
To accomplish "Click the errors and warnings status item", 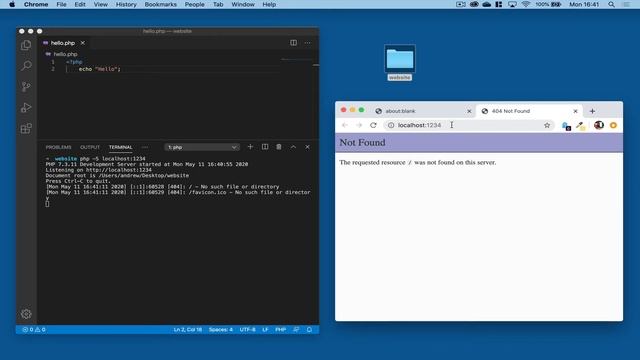I will click(34, 329).
